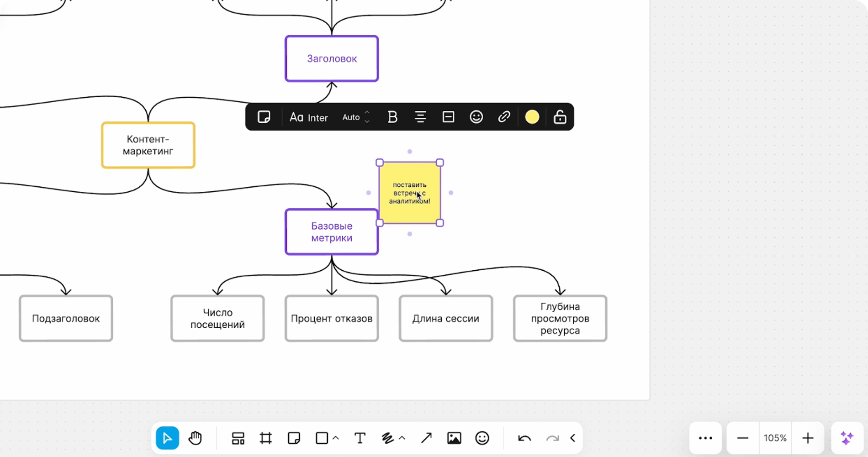Screen dimensions: 868x457
Task: Select the text tool
Action: click(360, 438)
